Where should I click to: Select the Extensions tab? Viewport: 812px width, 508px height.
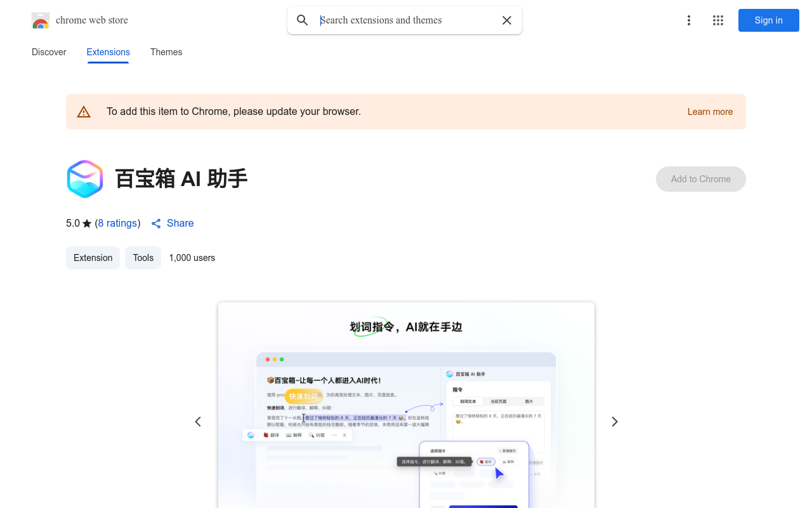108,52
